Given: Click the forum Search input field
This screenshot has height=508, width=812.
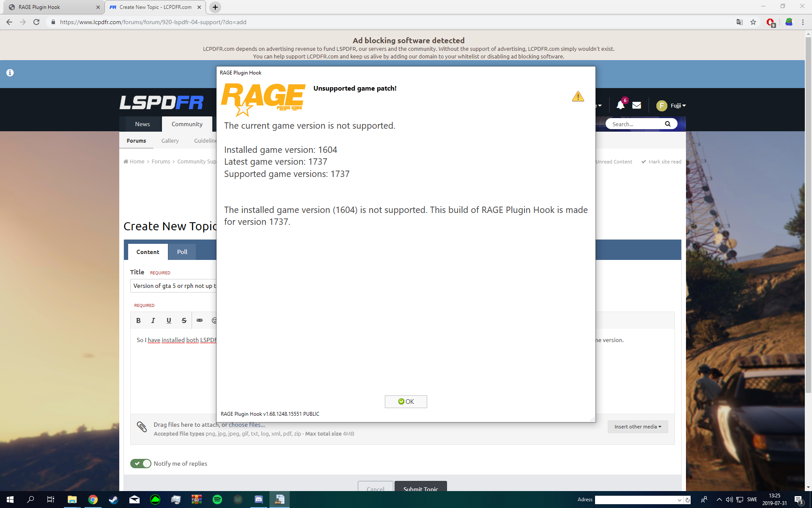Looking at the screenshot, I should point(634,124).
